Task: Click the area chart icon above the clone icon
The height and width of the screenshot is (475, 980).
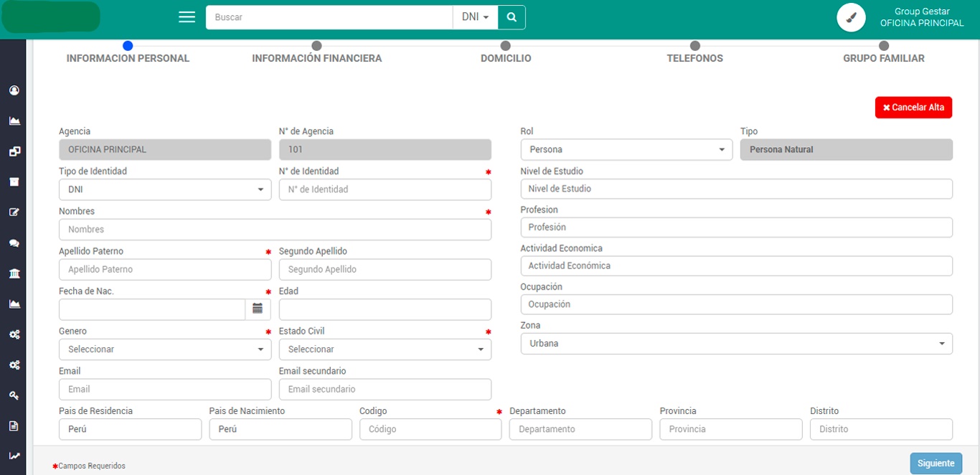Action: pyautogui.click(x=14, y=121)
